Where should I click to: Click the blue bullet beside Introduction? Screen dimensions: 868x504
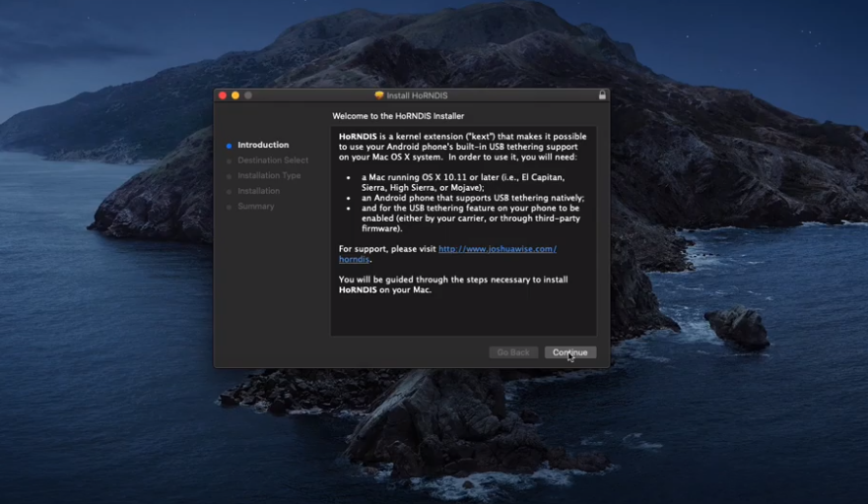click(229, 146)
